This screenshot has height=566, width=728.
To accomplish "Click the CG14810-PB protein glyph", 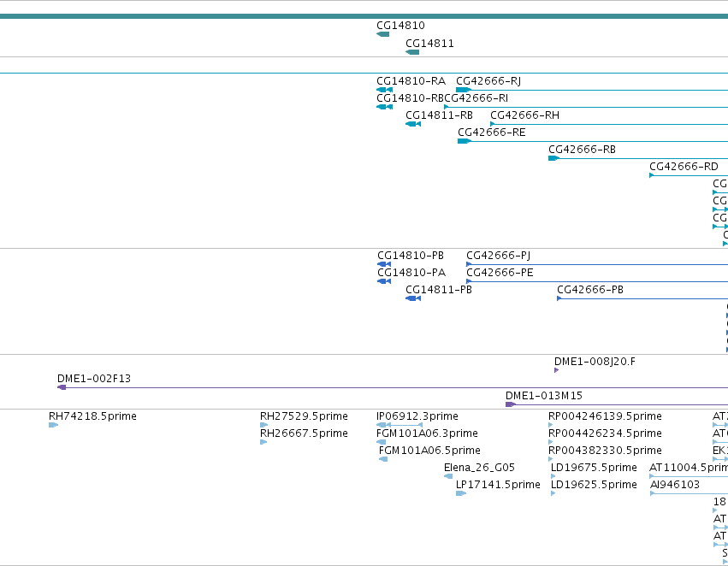I will click(384, 264).
